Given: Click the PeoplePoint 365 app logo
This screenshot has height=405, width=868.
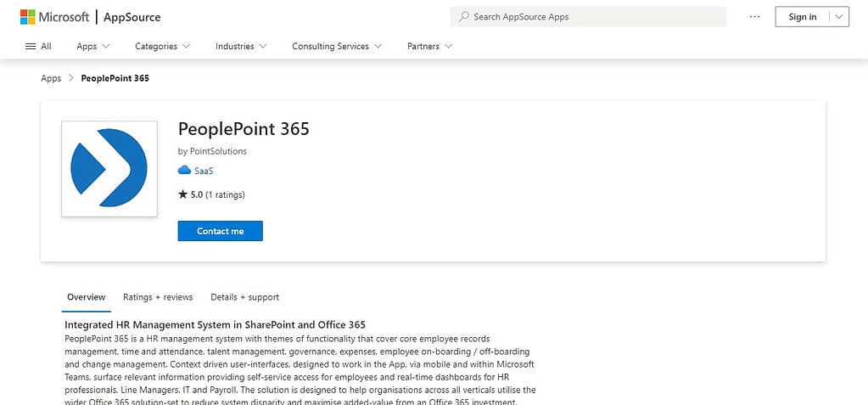Looking at the screenshot, I should 109,168.
